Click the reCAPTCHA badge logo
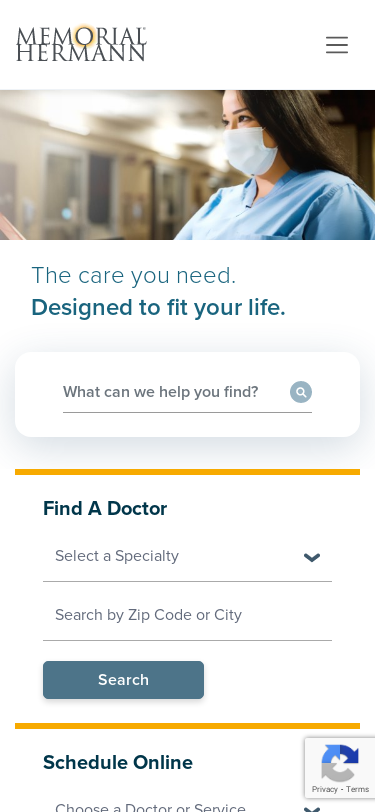This screenshot has width=375, height=812. pyautogui.click(x=340, y=763)
